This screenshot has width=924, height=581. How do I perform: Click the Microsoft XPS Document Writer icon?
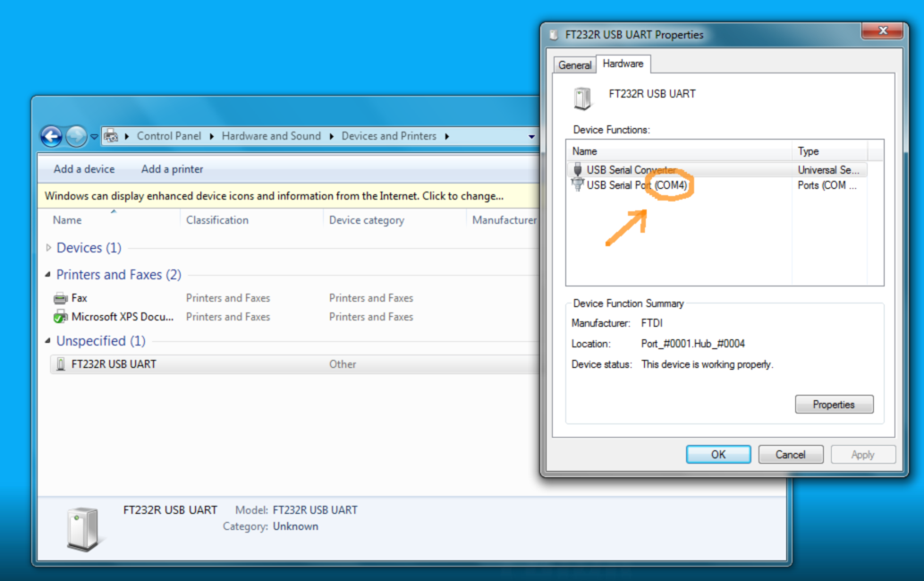click(x=61, y=317)
